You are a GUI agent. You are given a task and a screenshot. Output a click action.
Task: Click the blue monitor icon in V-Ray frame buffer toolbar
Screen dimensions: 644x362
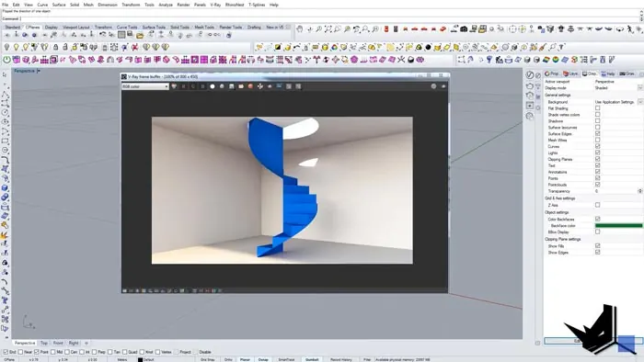(279, 86)
